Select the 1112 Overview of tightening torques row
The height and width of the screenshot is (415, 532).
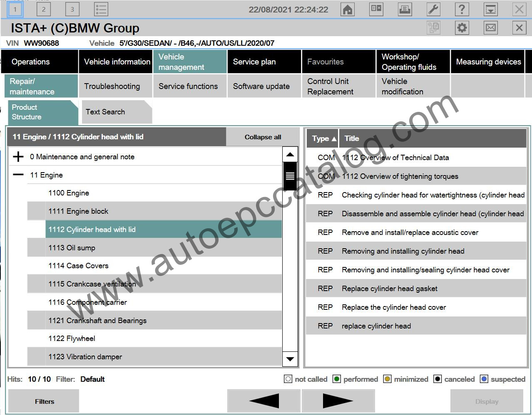[x=416, y=176]
